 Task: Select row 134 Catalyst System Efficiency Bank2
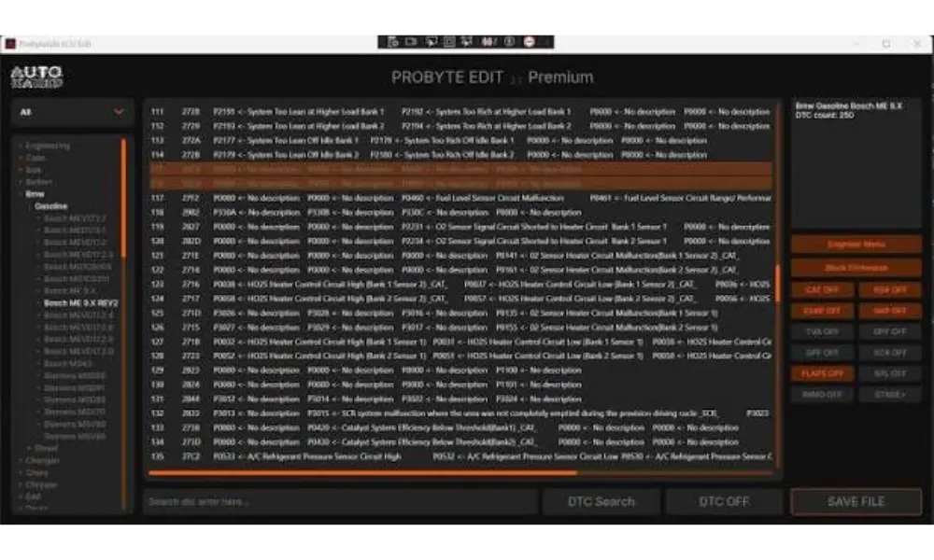coord(460,442)
